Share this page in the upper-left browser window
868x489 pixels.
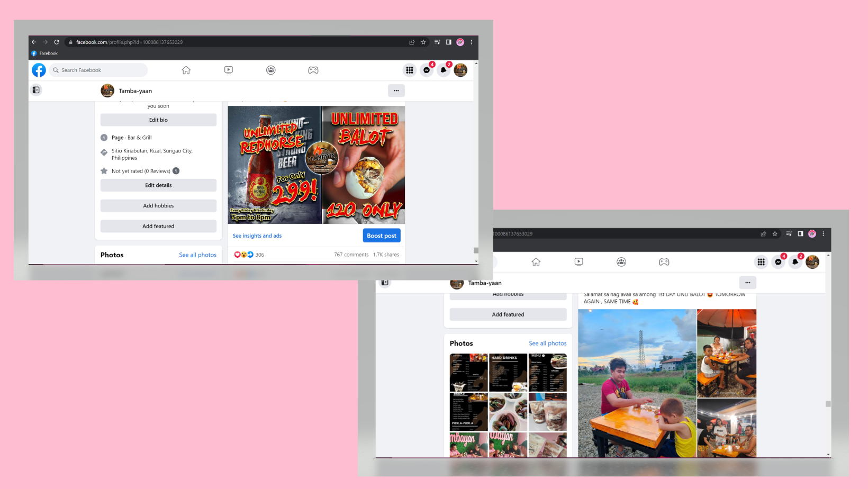412,42
